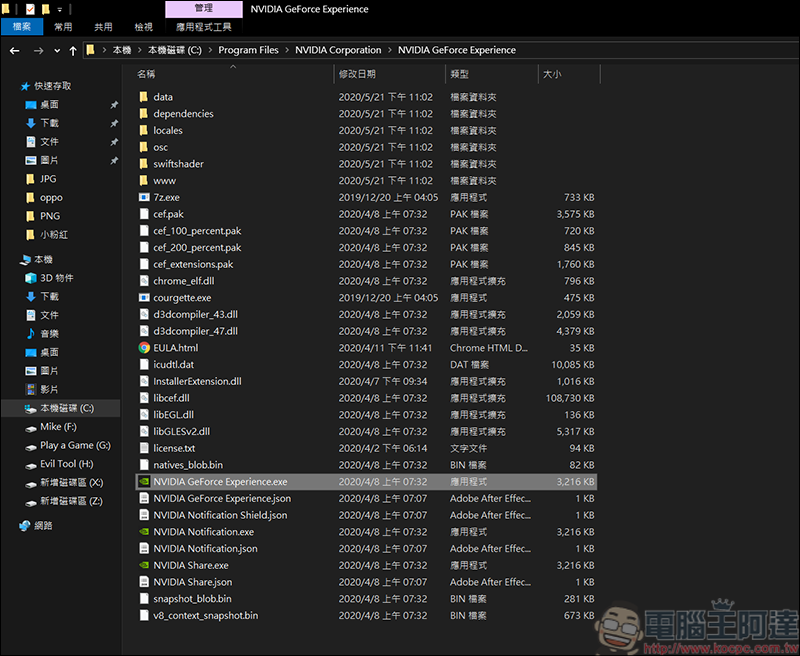This screenshot has width=800, height=656.
Task: Click the NVIDIA Corporation breadcrumb
Action: tap(338, 50)
